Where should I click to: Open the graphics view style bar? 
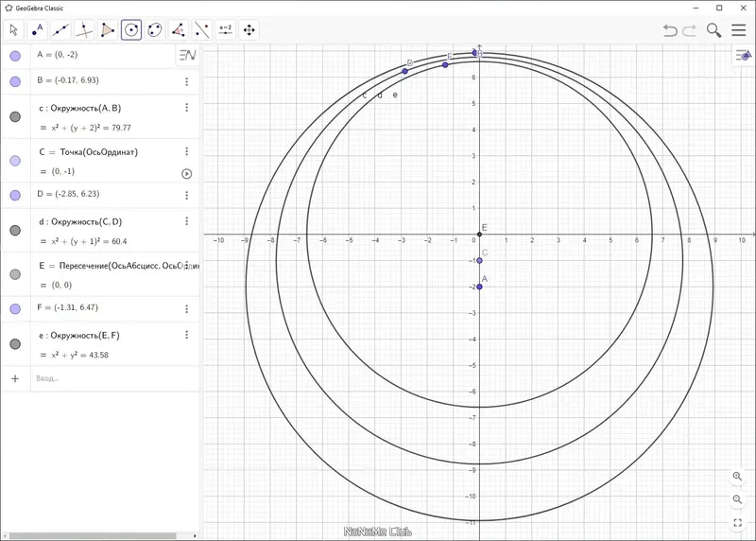pos(743,56)
